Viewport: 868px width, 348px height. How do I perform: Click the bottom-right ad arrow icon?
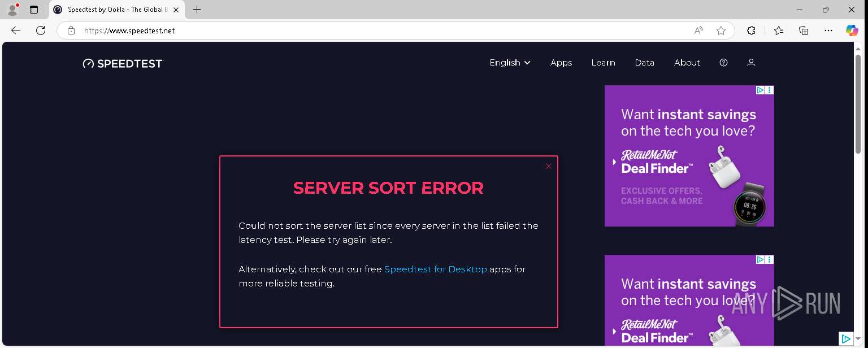846,339
